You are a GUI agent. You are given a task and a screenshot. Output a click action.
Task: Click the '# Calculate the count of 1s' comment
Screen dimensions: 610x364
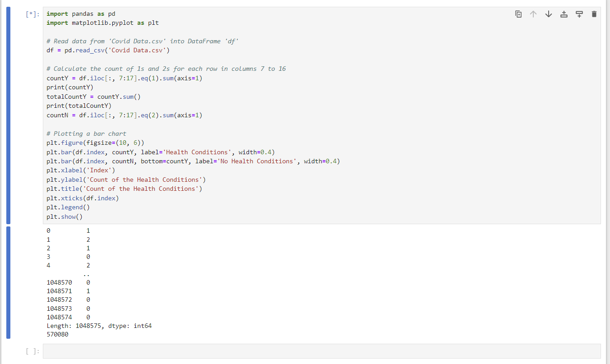[166, 69]
